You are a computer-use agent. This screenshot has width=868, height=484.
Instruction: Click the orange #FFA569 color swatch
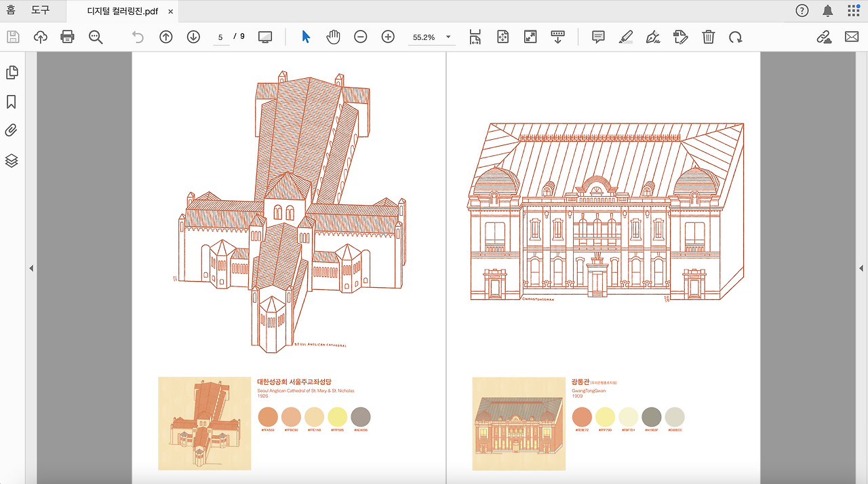(268, 417)
